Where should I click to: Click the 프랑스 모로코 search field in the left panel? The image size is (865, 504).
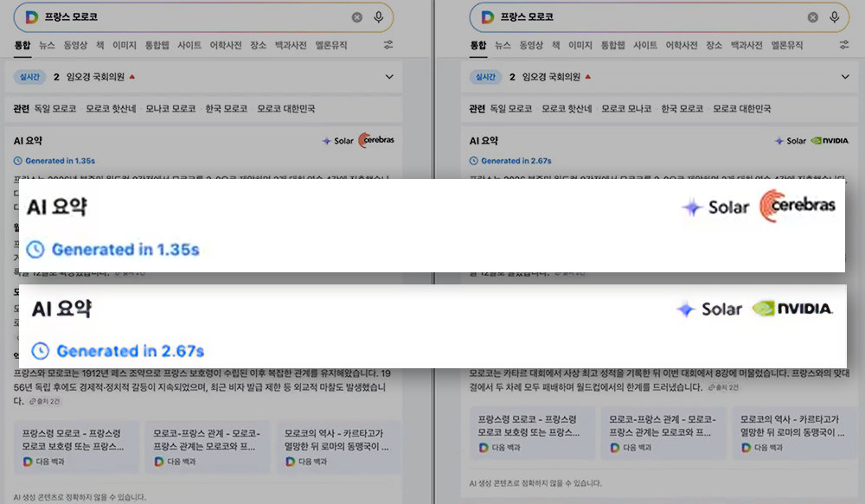(203, 17)
